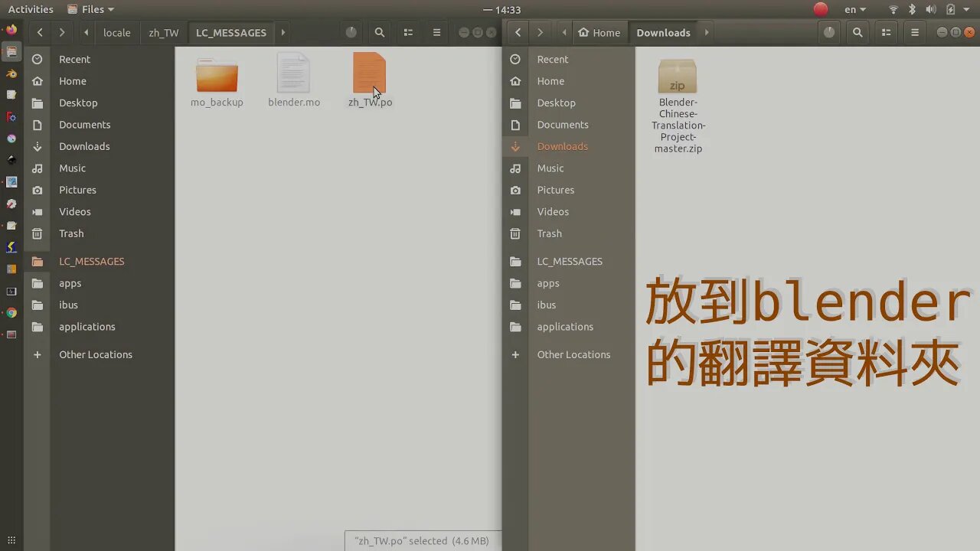The width and height of the screenshot is (980, 551).
Task: Toggle list view in left Files window
Action: 408,33
